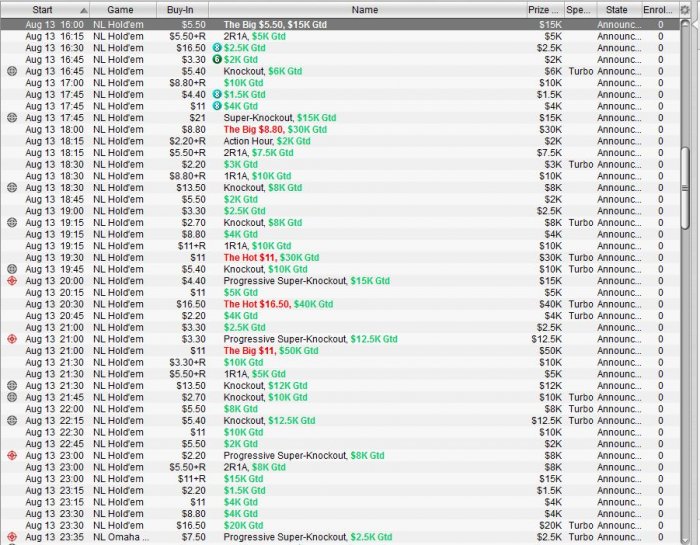Select the 1R1A, $5K Gtd tournament
Image resolution: width=700 pixels, height=545 pixels.
[x=340, y=374]
